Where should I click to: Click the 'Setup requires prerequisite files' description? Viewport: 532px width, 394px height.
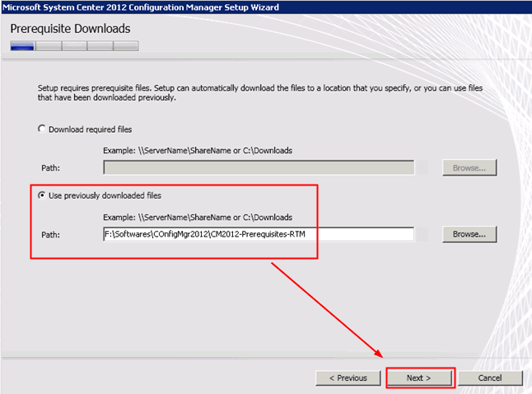(x=260, y=92)
